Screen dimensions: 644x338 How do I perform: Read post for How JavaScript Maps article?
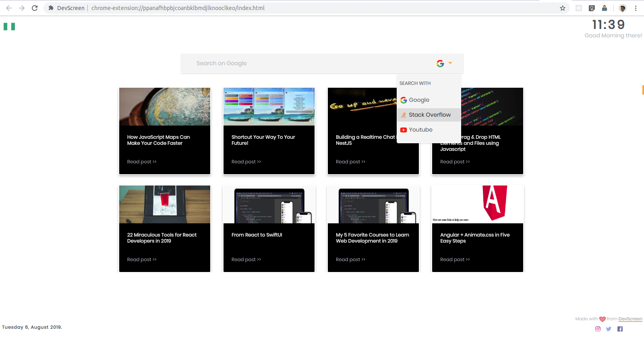click(x=142, y=162)
